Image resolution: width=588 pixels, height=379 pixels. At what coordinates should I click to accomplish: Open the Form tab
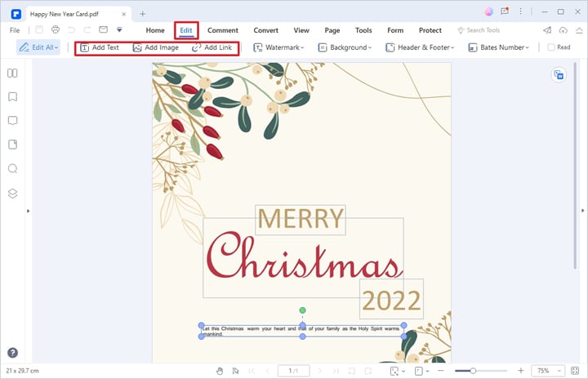[x=395, y=30]
